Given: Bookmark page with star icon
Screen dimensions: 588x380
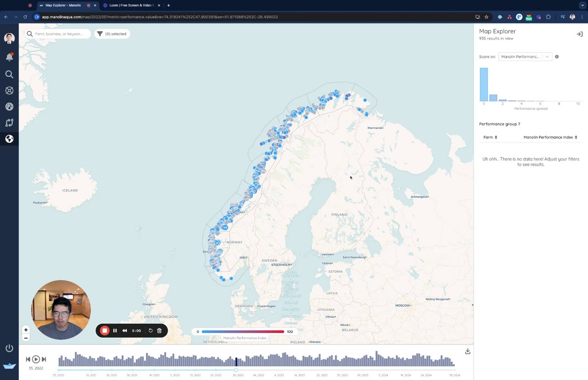Looking at the screenshot, I should 486,17.
